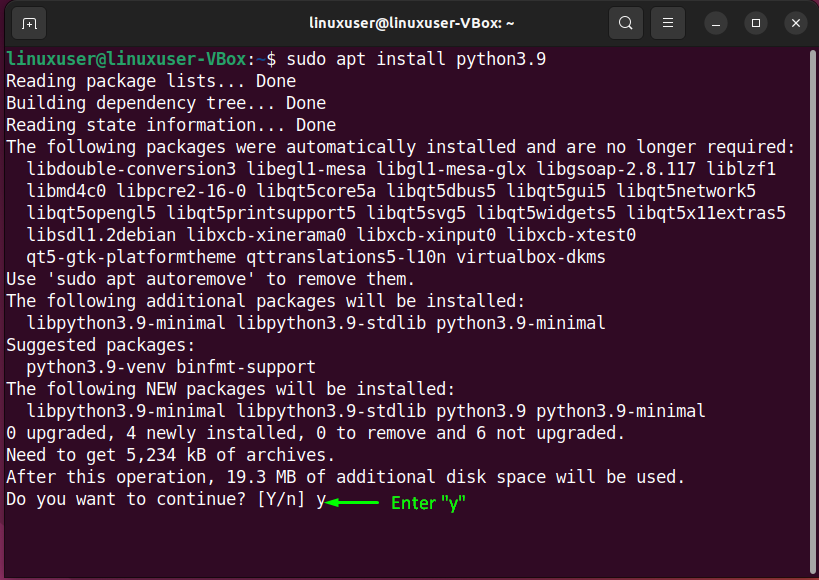Image resolution: width=819 pixels, height=580 pixels.
Task: Maximize the terminal window
Action: [755, 22]
